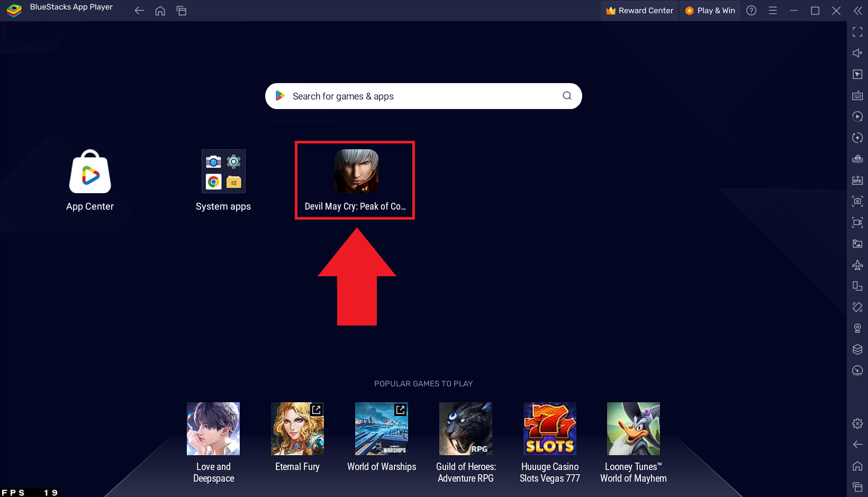Select the sidebar back arrow
Screen dimensions: 868x497
[857, 445]
